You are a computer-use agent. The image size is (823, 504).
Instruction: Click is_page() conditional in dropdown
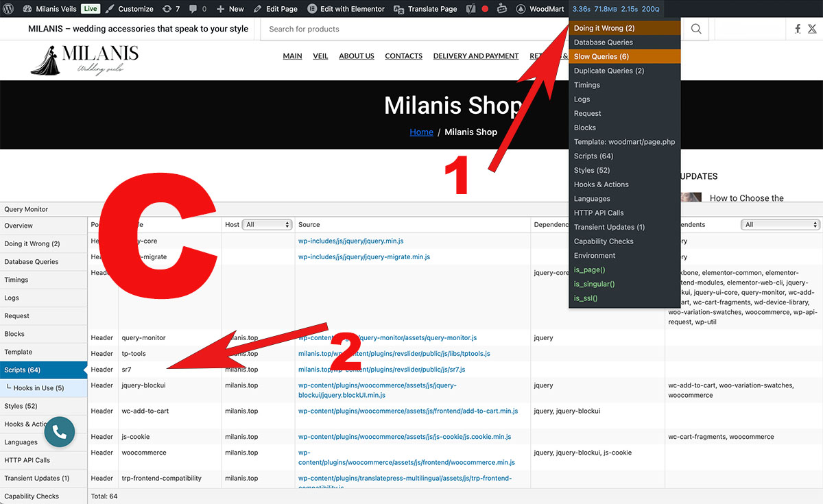coord(625,270)
